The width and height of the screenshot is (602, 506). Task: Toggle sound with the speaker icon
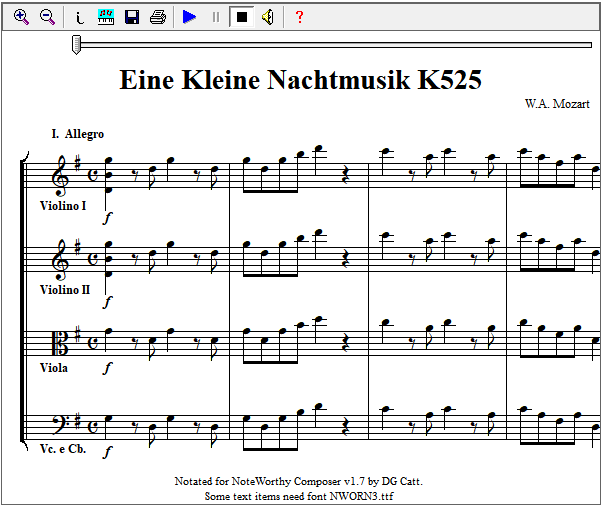tap(268, 17)
